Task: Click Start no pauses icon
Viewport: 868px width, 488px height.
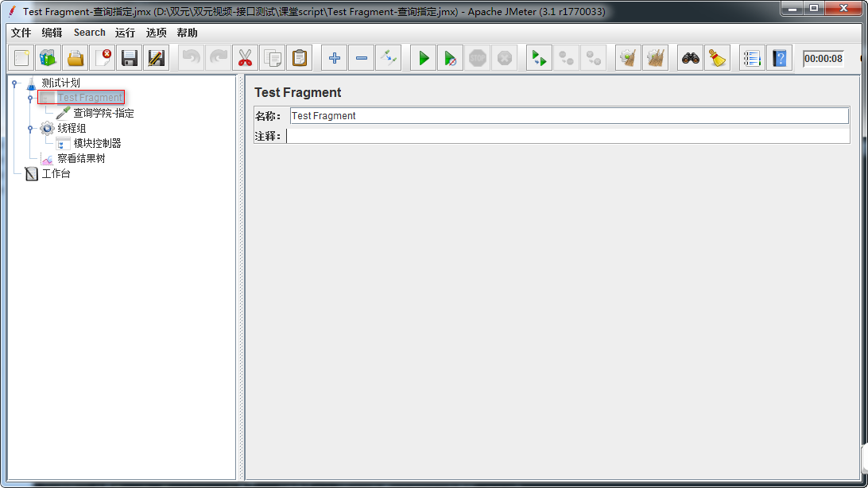Action: click(451, 58)
